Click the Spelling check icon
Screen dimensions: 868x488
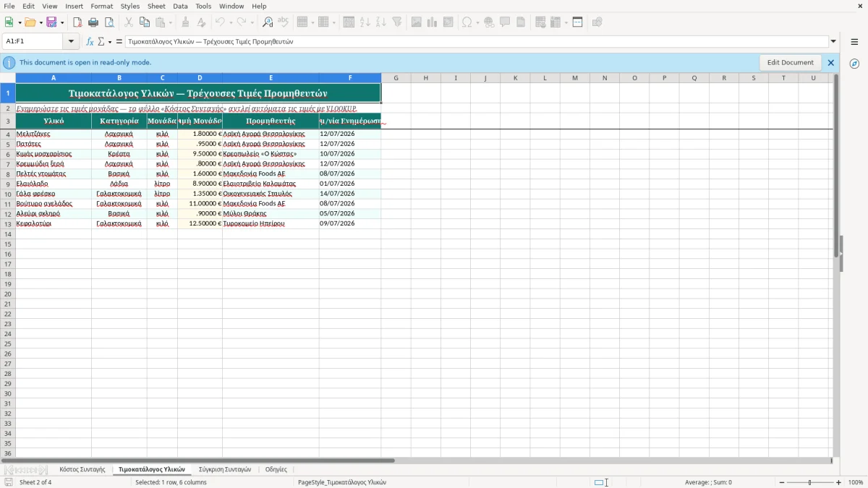(x=283, y=22)
